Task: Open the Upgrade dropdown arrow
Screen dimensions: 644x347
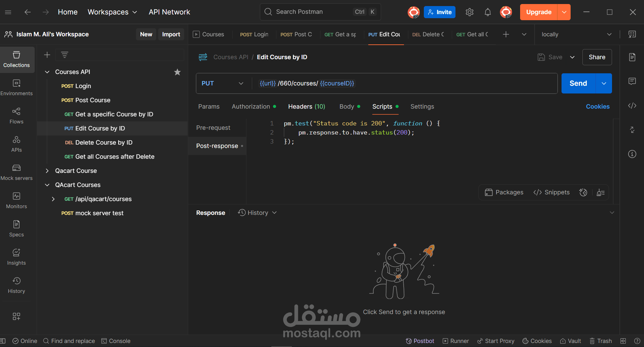Action: click(564, 12)
